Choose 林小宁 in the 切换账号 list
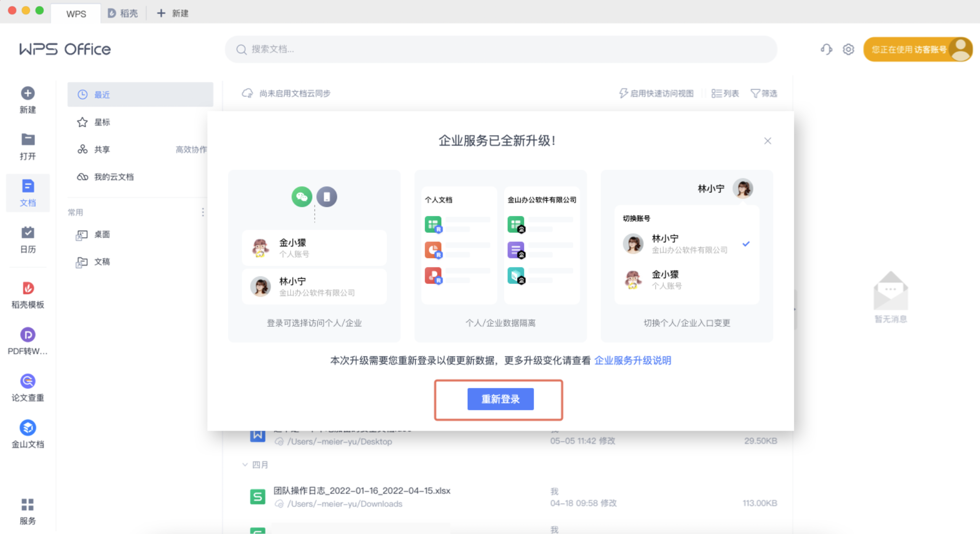The width and height of the screenshot is (980, 534). 686,244
